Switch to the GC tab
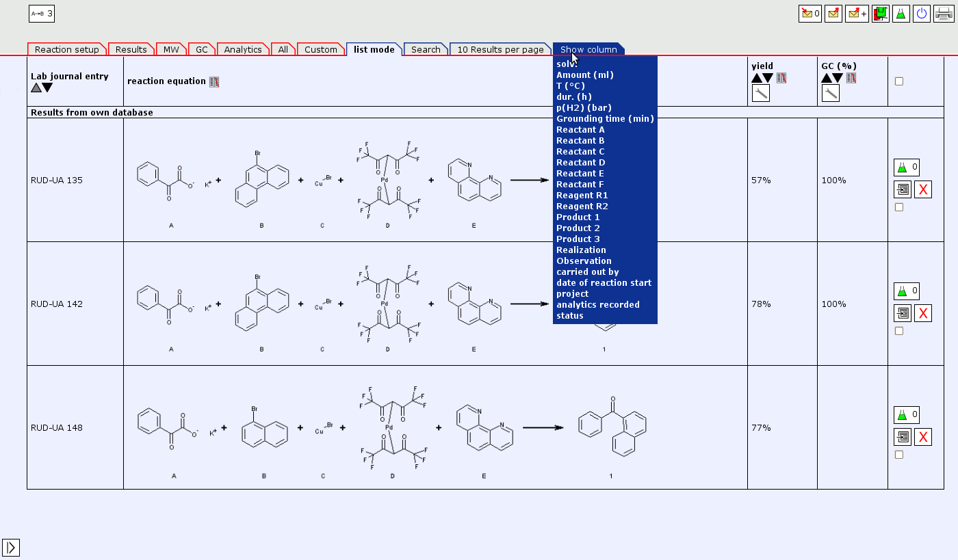958x560 pixels. [x=202, y=49]
